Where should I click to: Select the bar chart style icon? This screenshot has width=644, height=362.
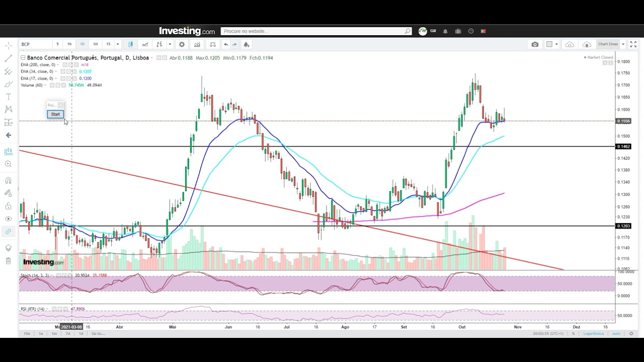click(x=159, y=44)
